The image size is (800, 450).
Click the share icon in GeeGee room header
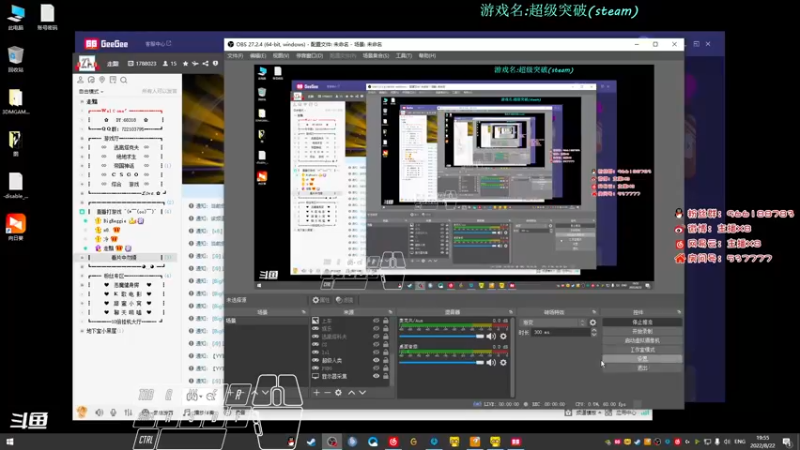(x=205, y=63)
